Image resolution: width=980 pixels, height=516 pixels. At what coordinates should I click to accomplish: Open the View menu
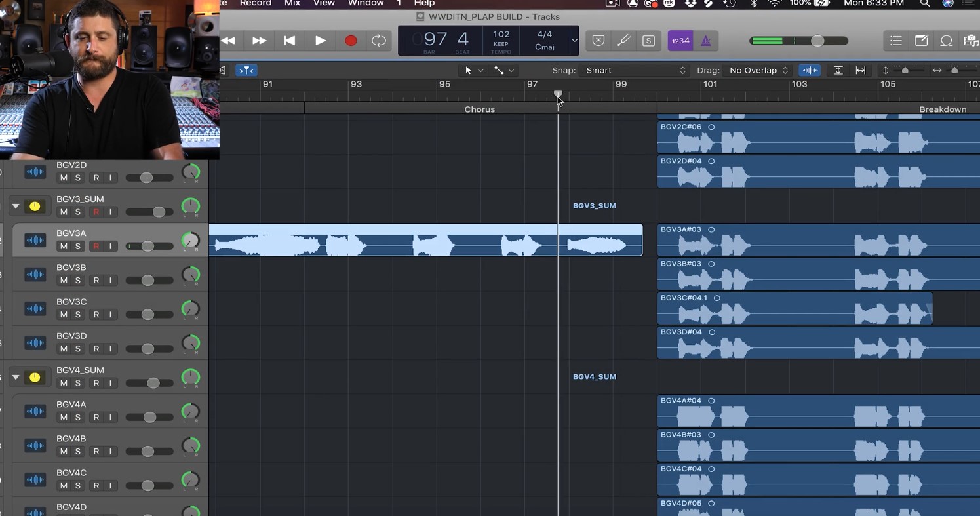(324, 3)
